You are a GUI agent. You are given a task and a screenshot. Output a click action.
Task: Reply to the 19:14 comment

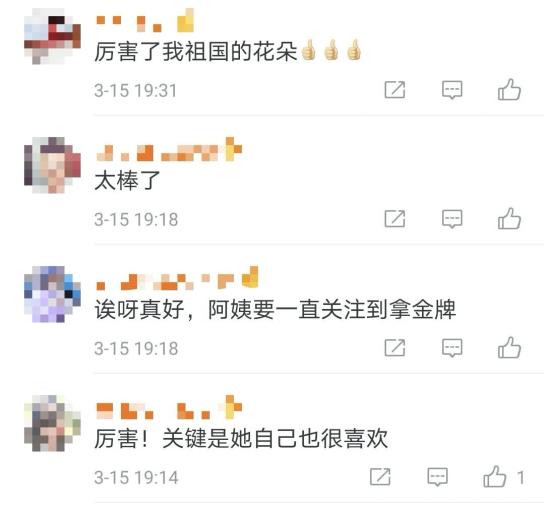click(437, 477)
